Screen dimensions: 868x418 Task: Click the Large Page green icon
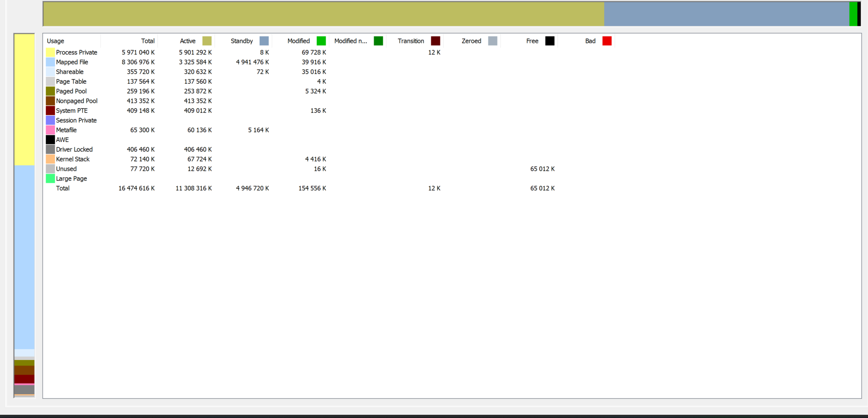coord(50,179)
